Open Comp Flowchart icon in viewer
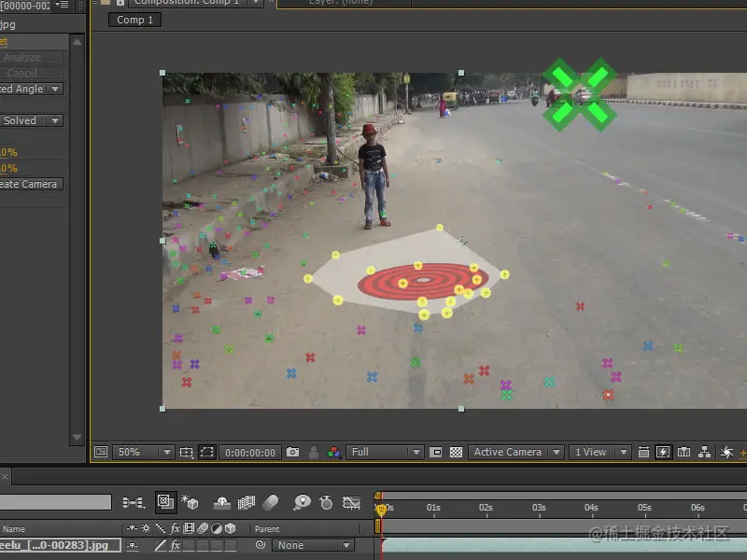Image resolution: width=747 pixels, height=560 pixels. click(704, 452)
